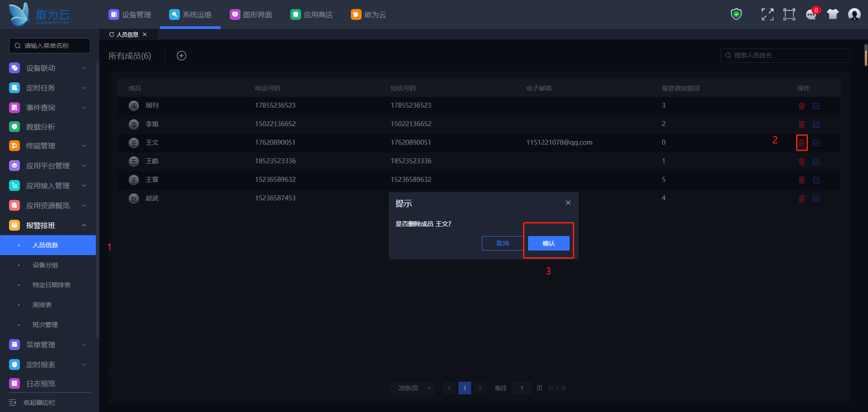Edit member 李旭 with pencil icon
868x412 pixels.
click(x=816, y=124)
